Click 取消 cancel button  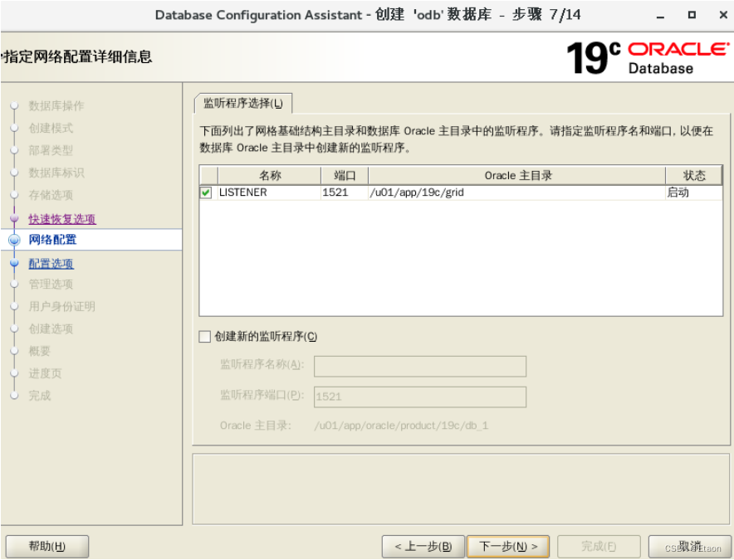coord(689,546)
